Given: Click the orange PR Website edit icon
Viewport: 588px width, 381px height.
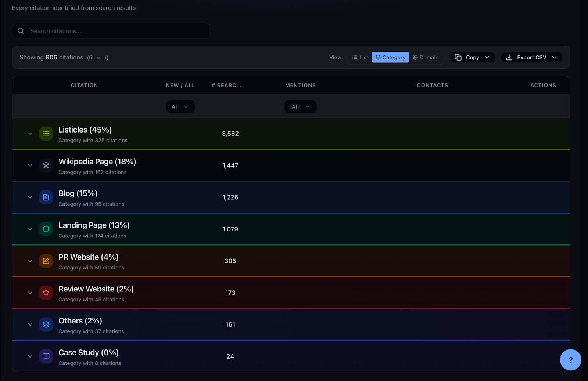Looking at the screenshot, I should 46,261.
